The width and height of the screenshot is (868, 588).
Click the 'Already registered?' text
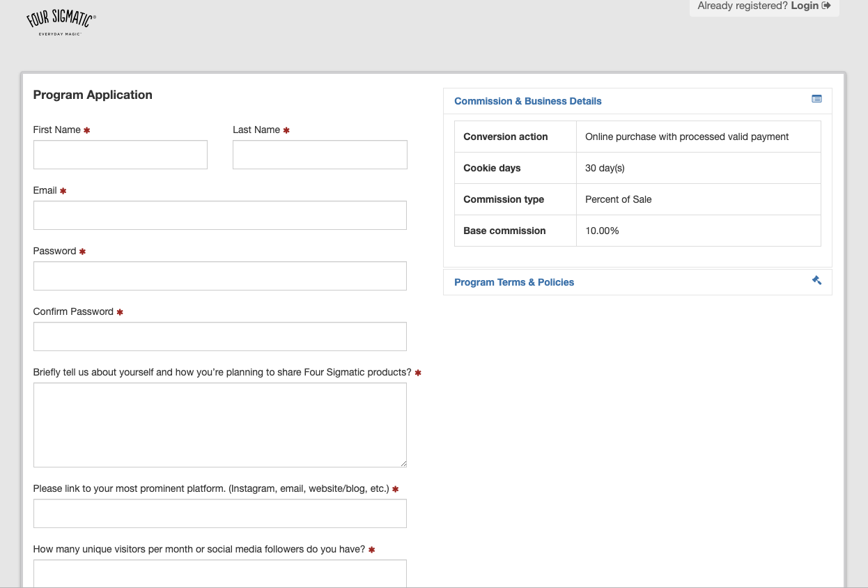click(x=743, y=6)
